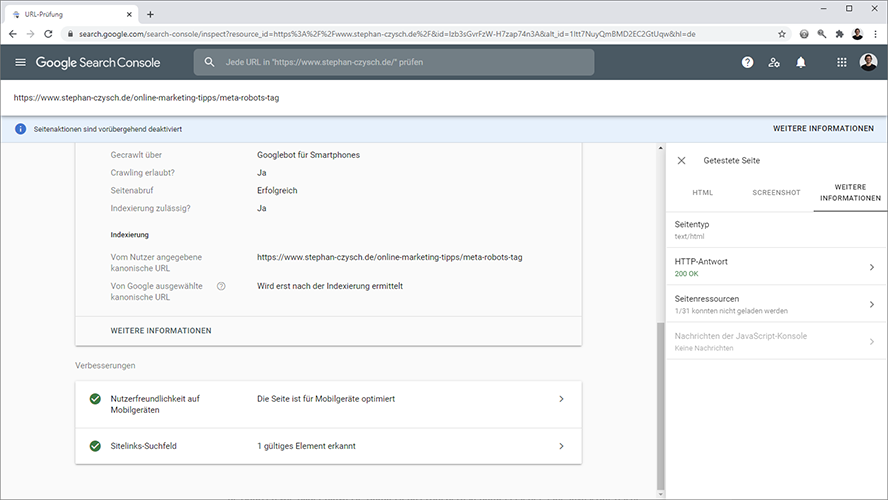Switch to the HTML tab
Viewport: 888px width, 500px height.
click(x=703, y=193)
